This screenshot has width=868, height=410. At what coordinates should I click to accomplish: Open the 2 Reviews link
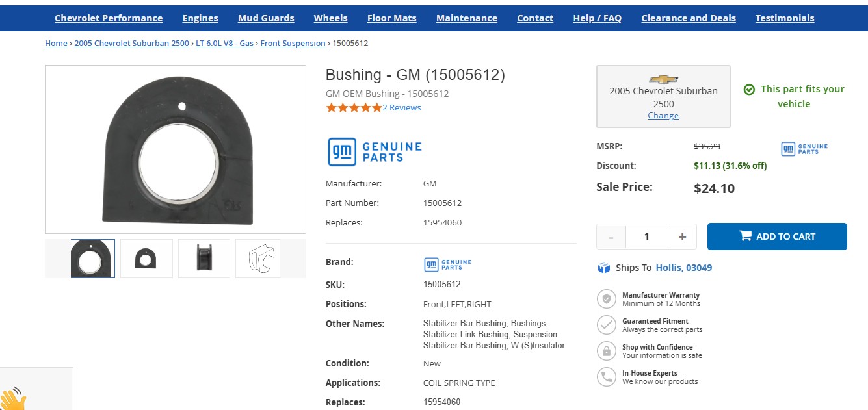click(x=402, y=108)
